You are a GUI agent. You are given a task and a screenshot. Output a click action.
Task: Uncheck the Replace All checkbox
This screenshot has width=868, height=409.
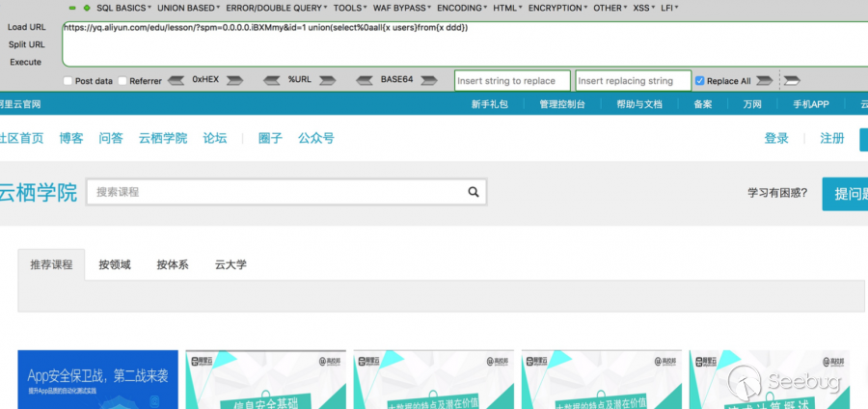pyautogui.click(x=699, y=81)
